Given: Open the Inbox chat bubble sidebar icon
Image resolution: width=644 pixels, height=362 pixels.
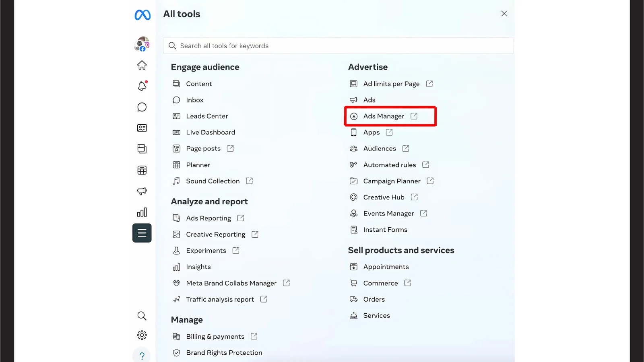Looking at the screenshot, I should pos(142,107).
